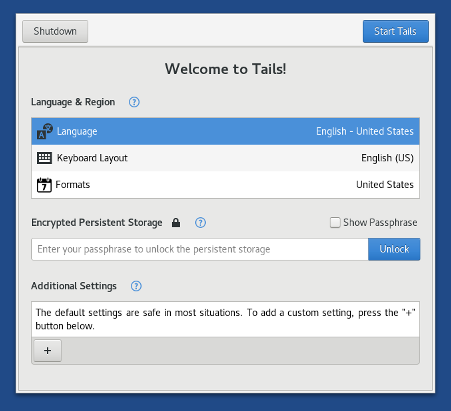The height and width of the screenshot is (411, 451).
Task: Unlock the persistent storage
Action: pos(394,249)
